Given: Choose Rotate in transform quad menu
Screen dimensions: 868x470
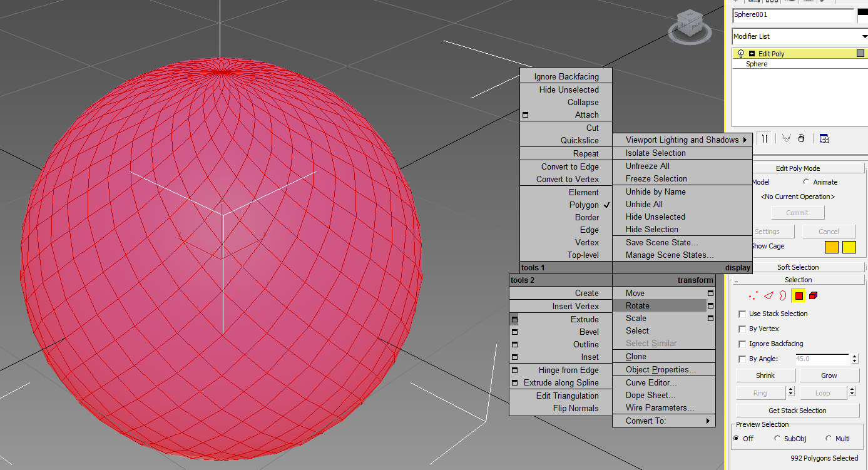Looking at the screenshot, I should [660, 305].
